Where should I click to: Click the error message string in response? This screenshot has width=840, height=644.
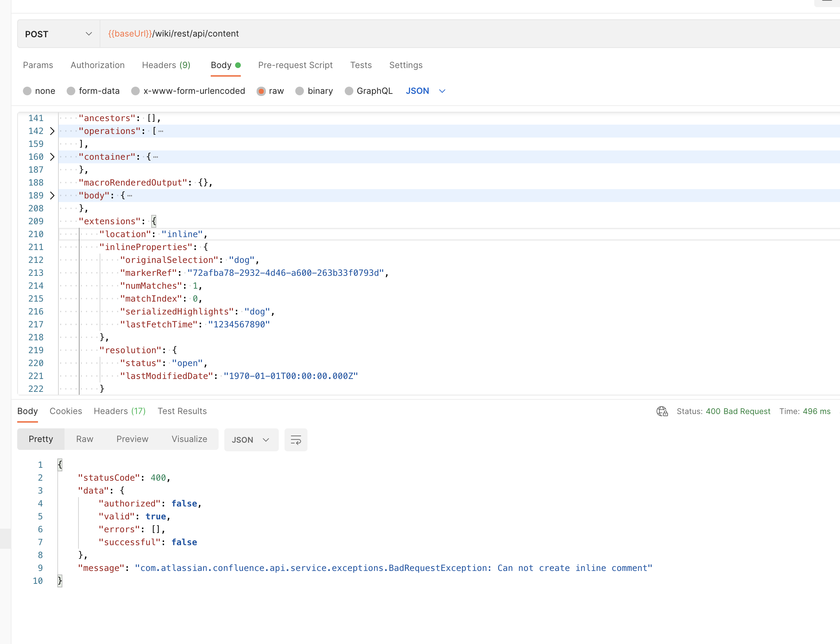(393, 568)
